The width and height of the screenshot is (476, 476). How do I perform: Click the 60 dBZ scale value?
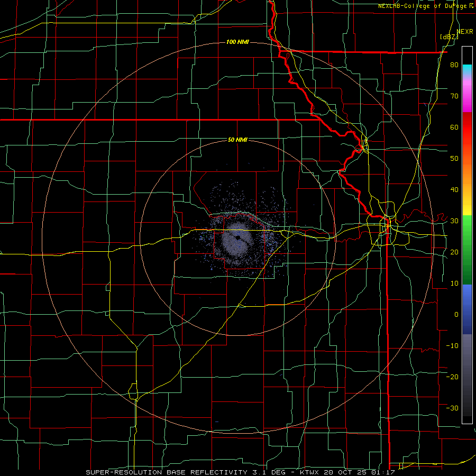[x=454, y=127]
